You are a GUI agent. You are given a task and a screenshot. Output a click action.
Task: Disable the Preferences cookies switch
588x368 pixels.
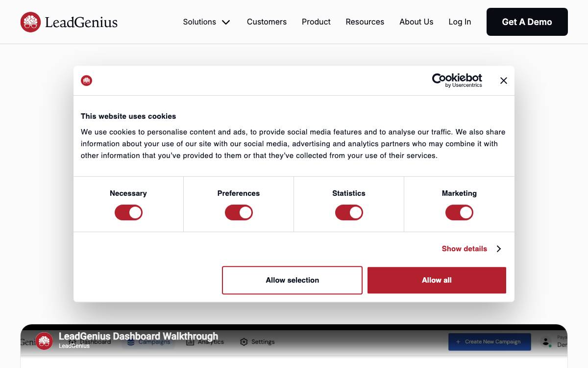click(239, 212)
